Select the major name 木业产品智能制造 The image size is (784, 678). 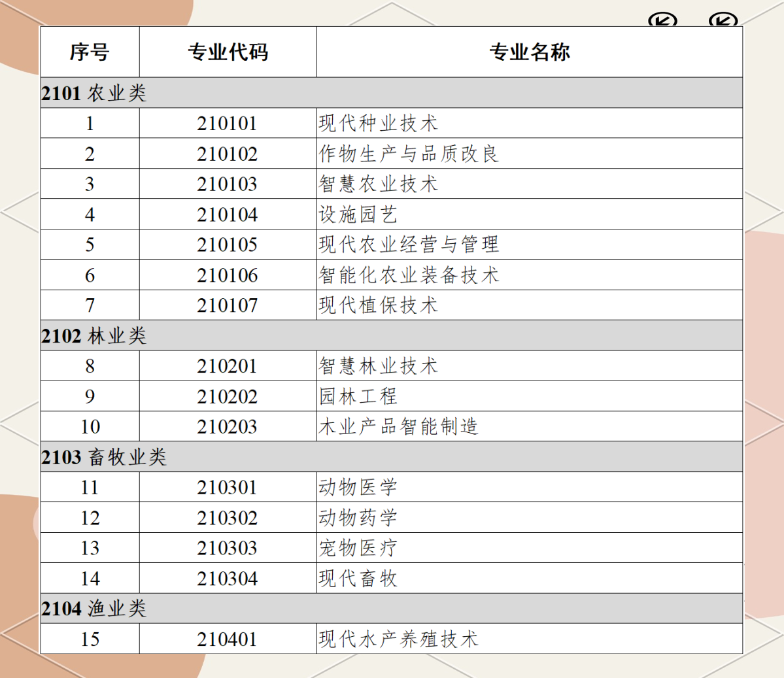coord(398,426)
